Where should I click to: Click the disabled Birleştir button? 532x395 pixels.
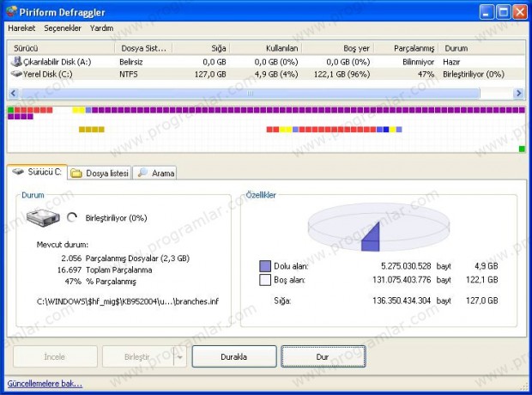[x=138, y=356]
